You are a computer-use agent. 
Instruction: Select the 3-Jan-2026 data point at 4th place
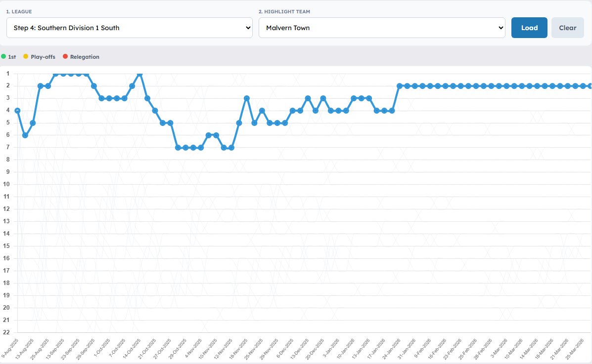(x=338, y=111)
